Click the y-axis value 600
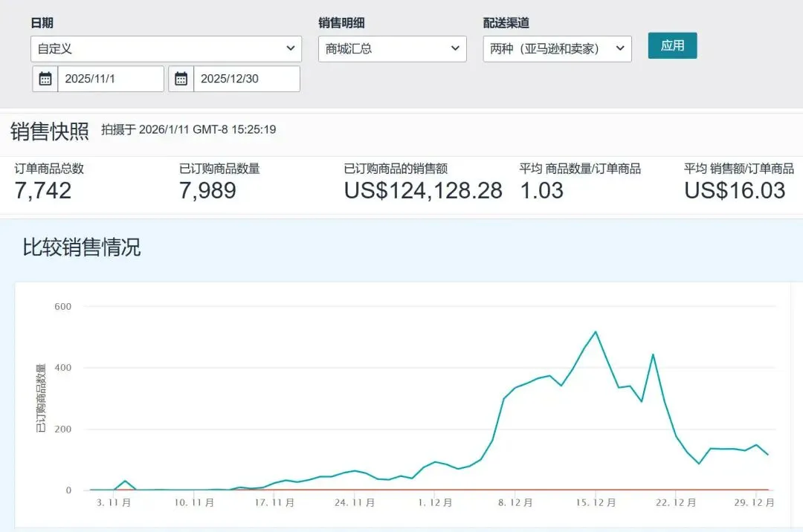This screenshot has height=532, width=803. pyautogui.click(x=63, y=306)
